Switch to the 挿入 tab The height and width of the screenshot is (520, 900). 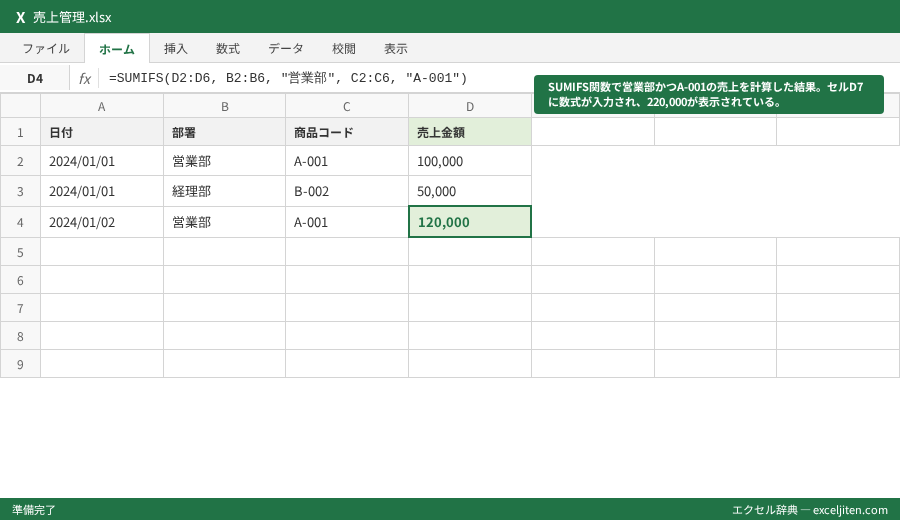(x=176, y=49)
